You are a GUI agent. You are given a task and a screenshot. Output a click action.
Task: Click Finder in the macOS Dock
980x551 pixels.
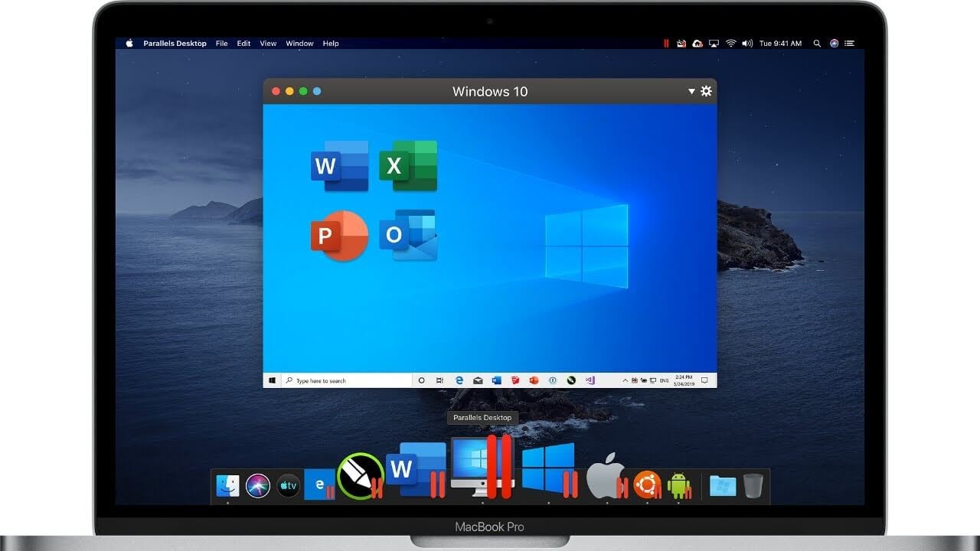228,485
